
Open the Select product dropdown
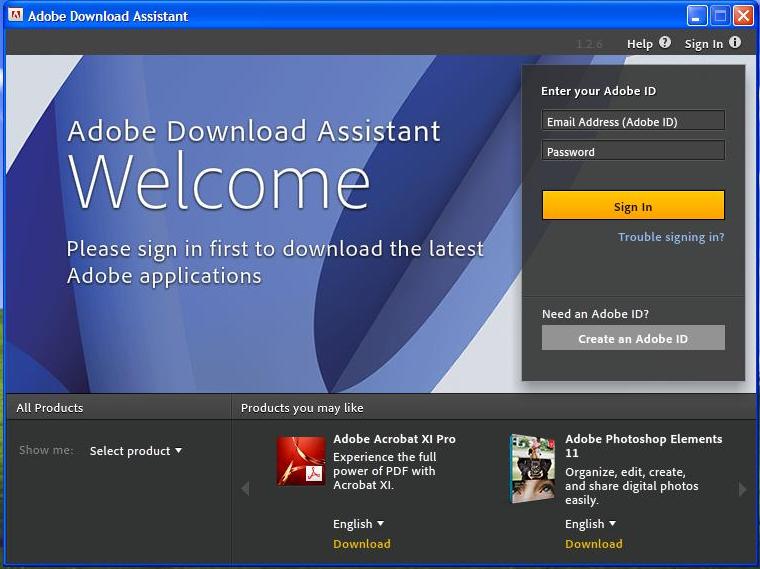coord(136,451)
